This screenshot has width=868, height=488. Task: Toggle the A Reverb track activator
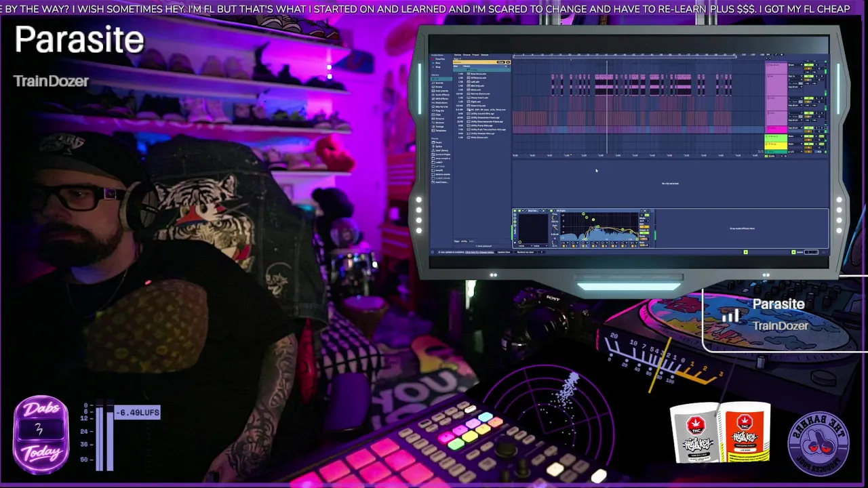[x=809, y=136]
